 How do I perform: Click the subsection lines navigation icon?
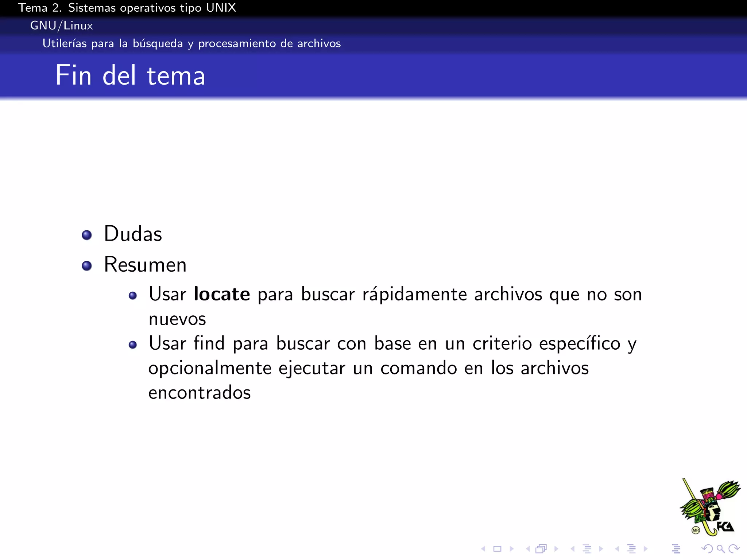point(587,548)
